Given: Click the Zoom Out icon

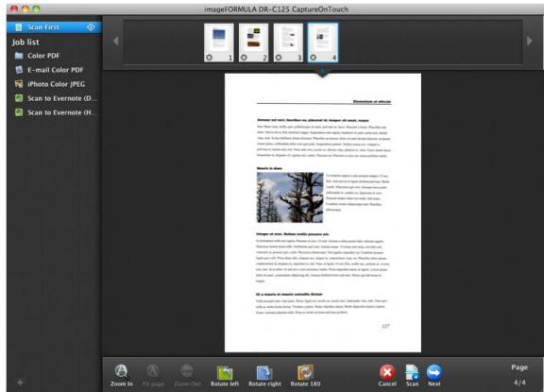Looking at the screenshot, I should pos(187,370).
